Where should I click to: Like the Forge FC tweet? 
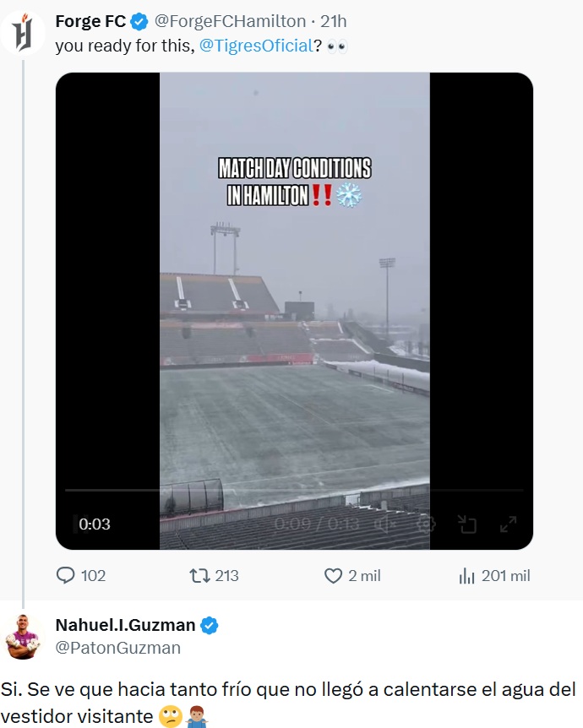(334, 575)
